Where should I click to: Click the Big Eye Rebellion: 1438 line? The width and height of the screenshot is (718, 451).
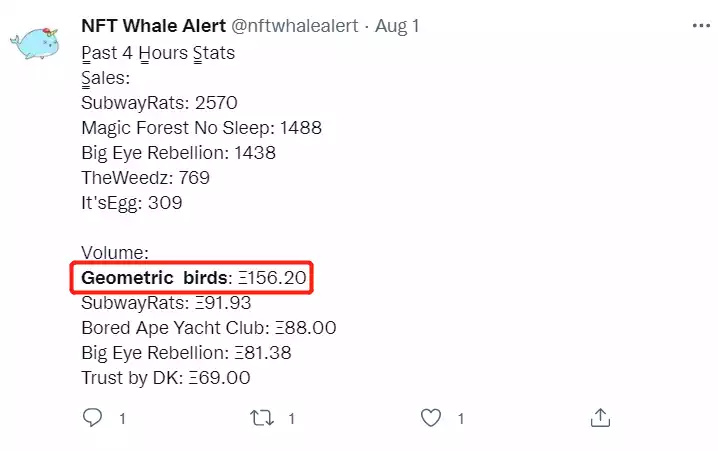coord(178,152)
